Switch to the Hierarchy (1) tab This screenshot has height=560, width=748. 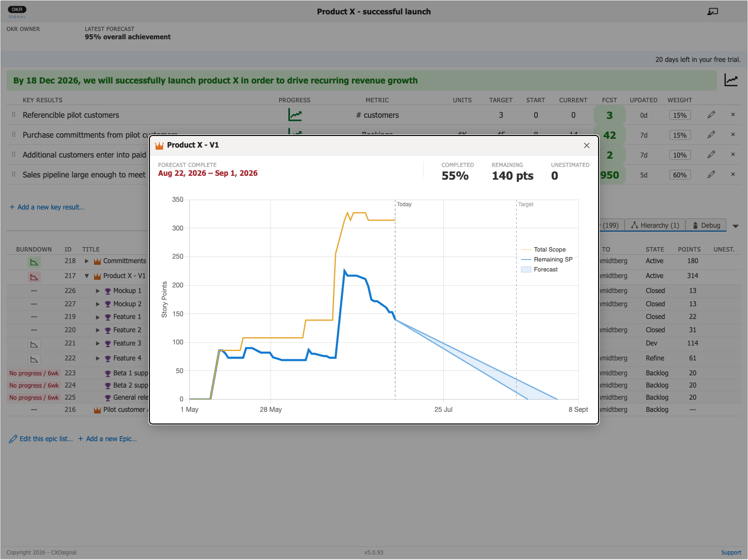pyautogui.click(x=655, y=226)
